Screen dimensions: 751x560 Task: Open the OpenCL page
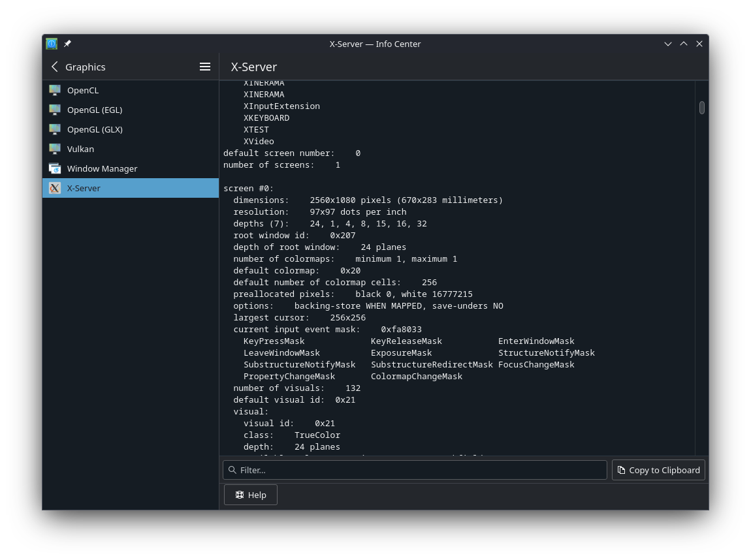[x=130, y=90]
